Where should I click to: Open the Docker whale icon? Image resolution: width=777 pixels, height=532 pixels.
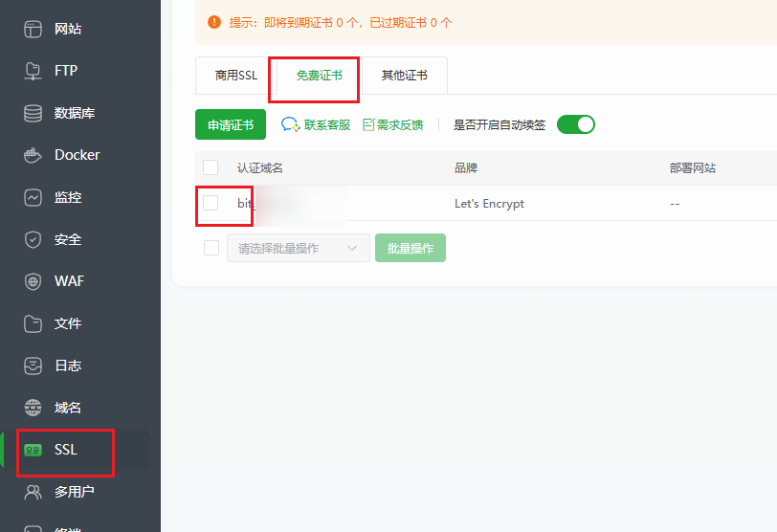point(33,155)
